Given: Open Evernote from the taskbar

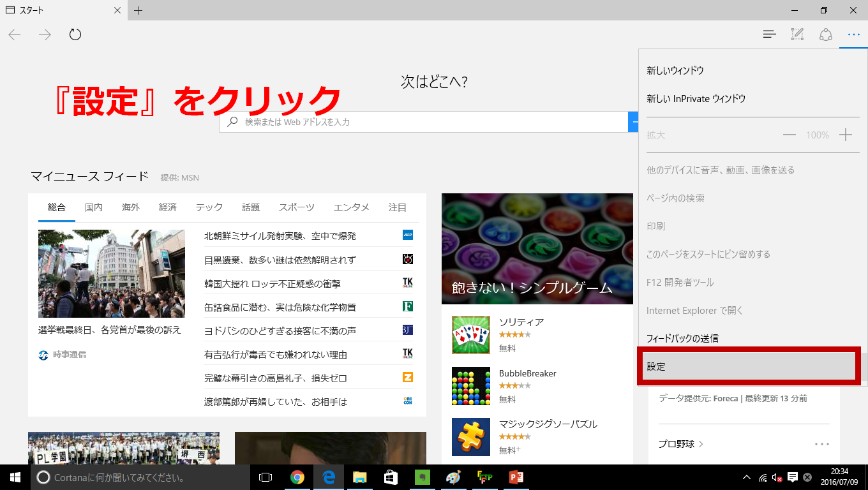Looking at the screenshot, I should [x=422, y=477].
